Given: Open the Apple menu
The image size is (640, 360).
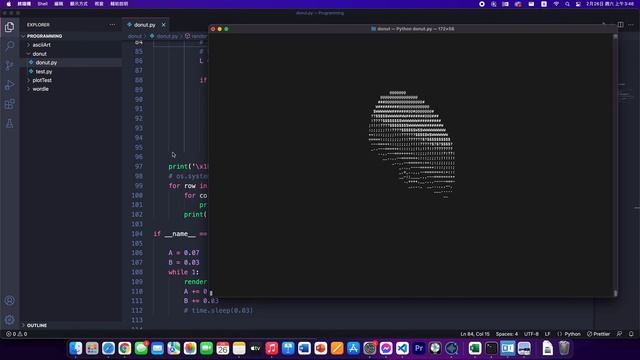Looking at the screenshot, I should (9, 4).
